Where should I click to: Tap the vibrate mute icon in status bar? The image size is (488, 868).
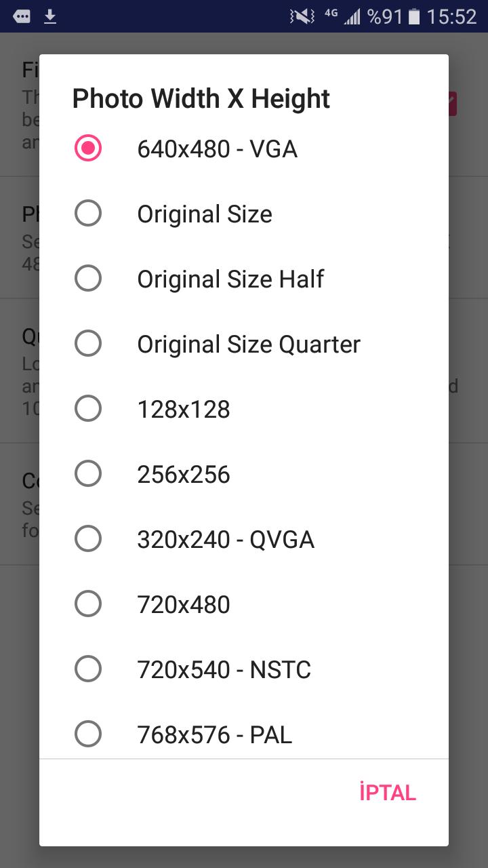302,16
